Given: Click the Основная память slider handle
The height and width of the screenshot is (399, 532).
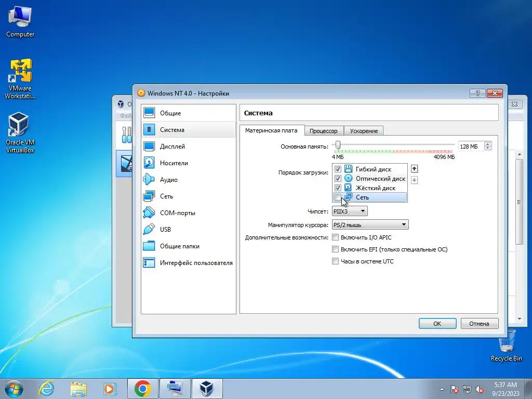Looking at the screenshot, I should [x=338, y=145].
